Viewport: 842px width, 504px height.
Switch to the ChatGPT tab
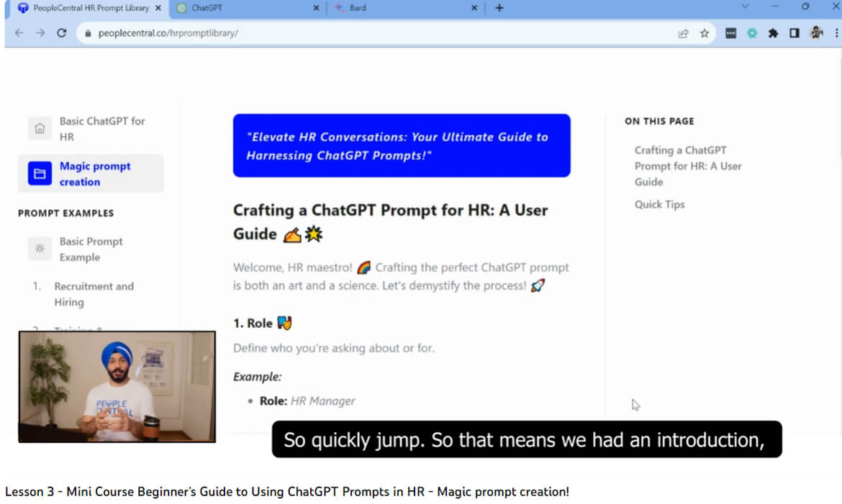(247, 9)
